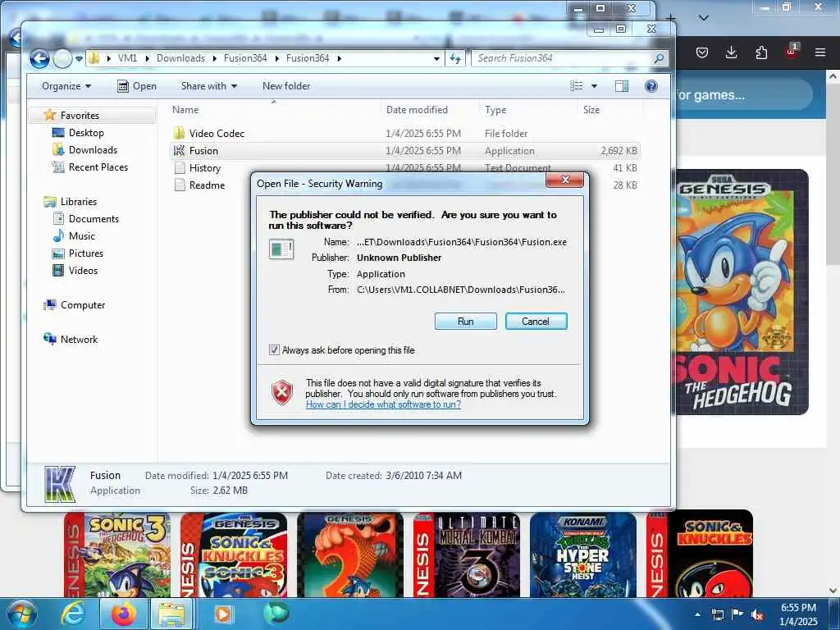Open the Firefox list all tabs chevron

pos(704,18)
